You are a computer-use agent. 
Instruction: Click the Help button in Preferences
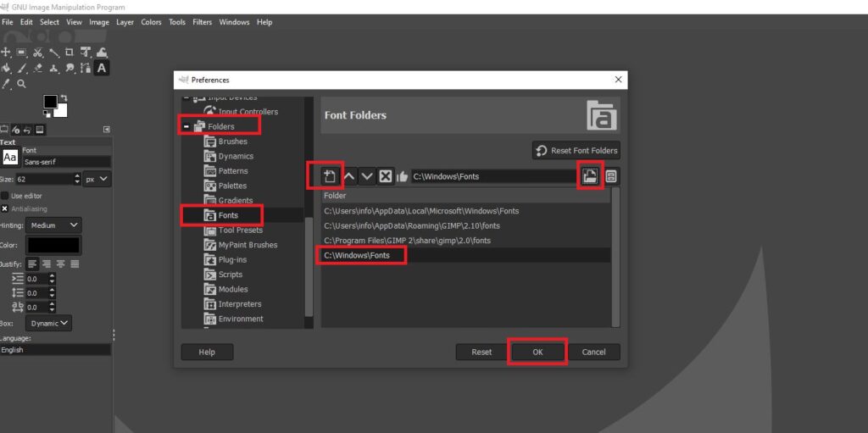207,353
